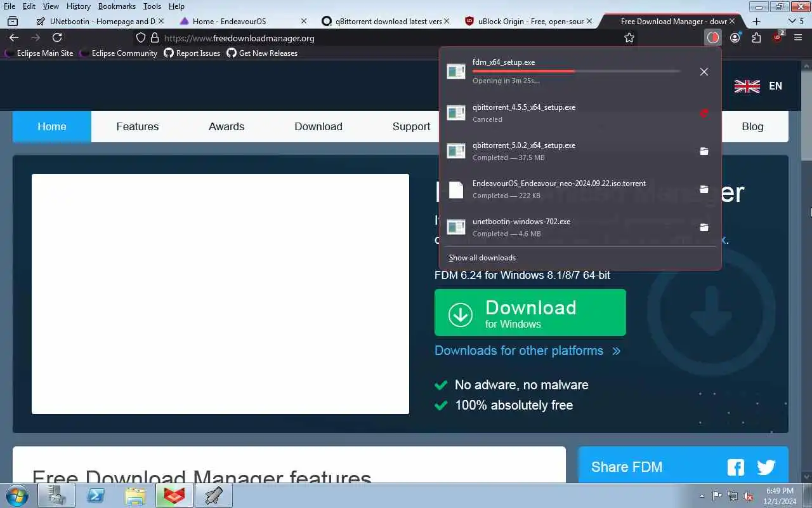
Task: Click the Home navigation item
Action: [x=52, y=126]
